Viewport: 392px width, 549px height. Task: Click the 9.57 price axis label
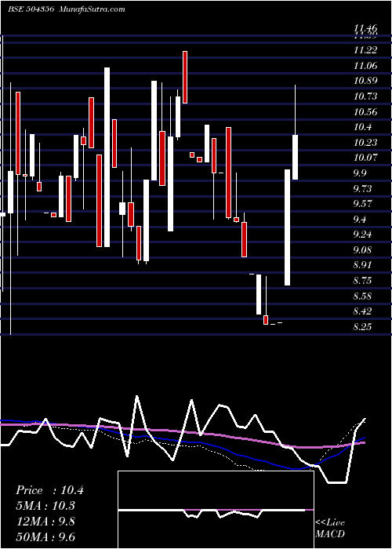362,204
